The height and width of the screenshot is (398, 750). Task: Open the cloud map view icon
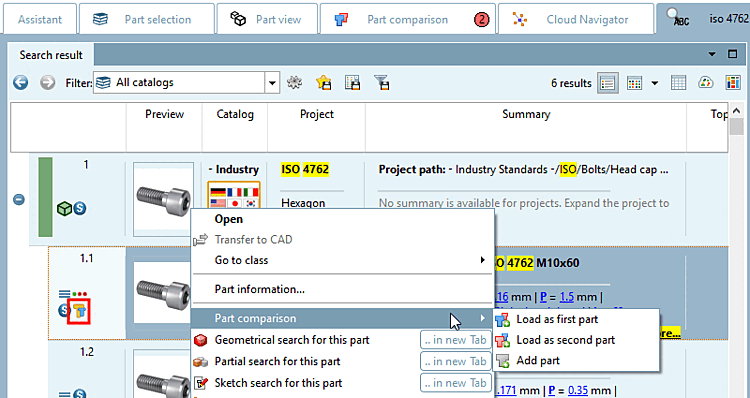tap(706, 83)
